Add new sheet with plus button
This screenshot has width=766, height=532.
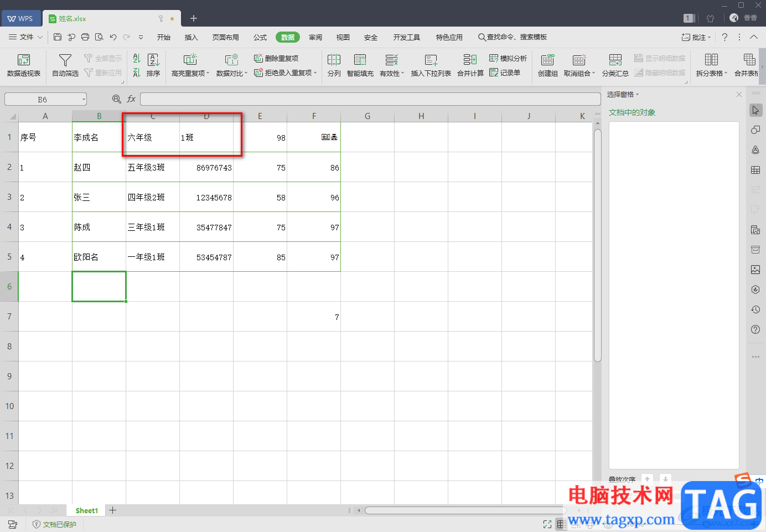pyautogui.click(x=113, y=510)
